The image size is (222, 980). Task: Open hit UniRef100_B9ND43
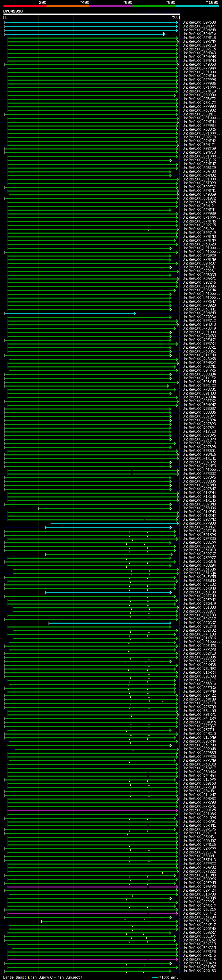click(x=199, y=53)
